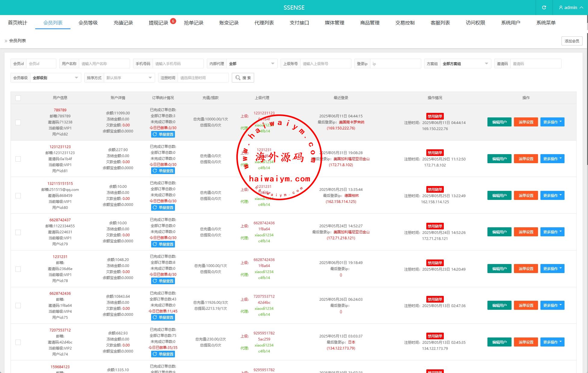Click reset order count icon for user 6628742436

point(155,317)
